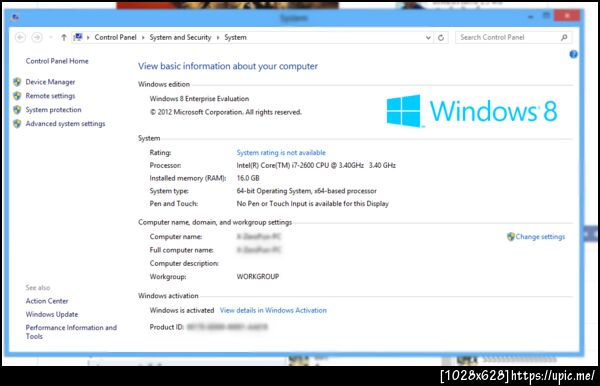This screenshot has height=386, width=600.
Task: Click the search magnifier icon
Action: tap(564, 37)
